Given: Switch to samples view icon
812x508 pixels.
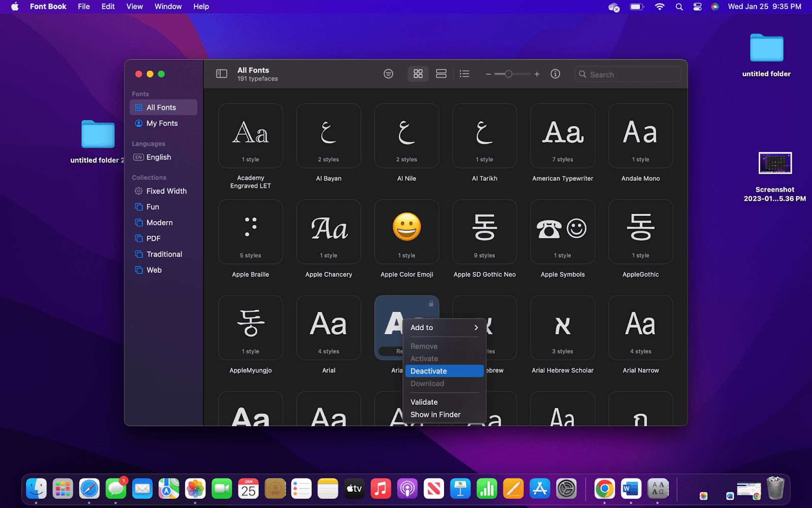Looking at the screenshot, I should pyautogui.click(x=442, y=74).
